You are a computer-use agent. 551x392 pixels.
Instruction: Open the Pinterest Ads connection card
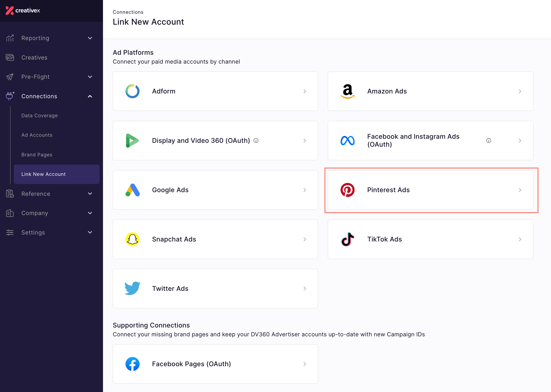click(x=430, y=190)
